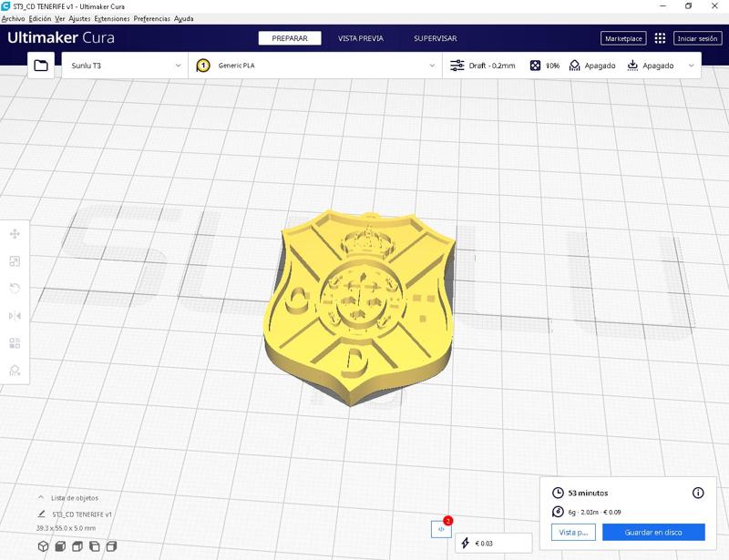Screen dimensions: 729x560
Task: Select the Scale tool in left toolbar
Action: coord(15,261)
